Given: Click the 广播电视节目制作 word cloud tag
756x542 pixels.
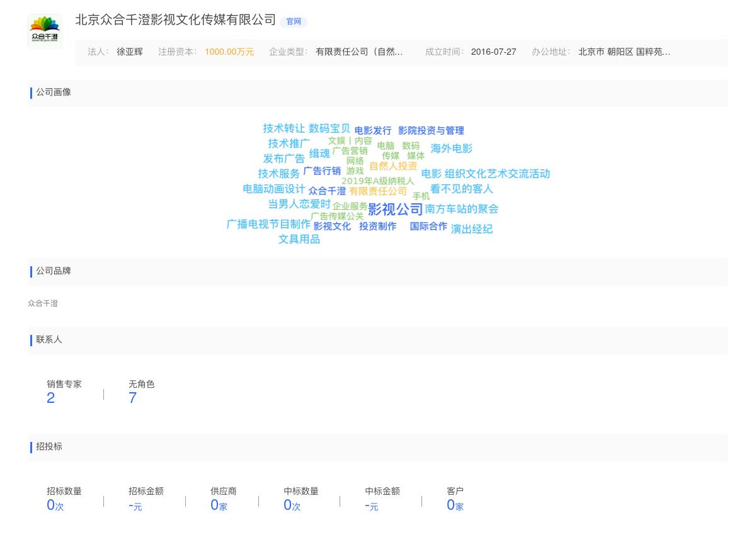Looking at the screenshot, I should [268, 224].
